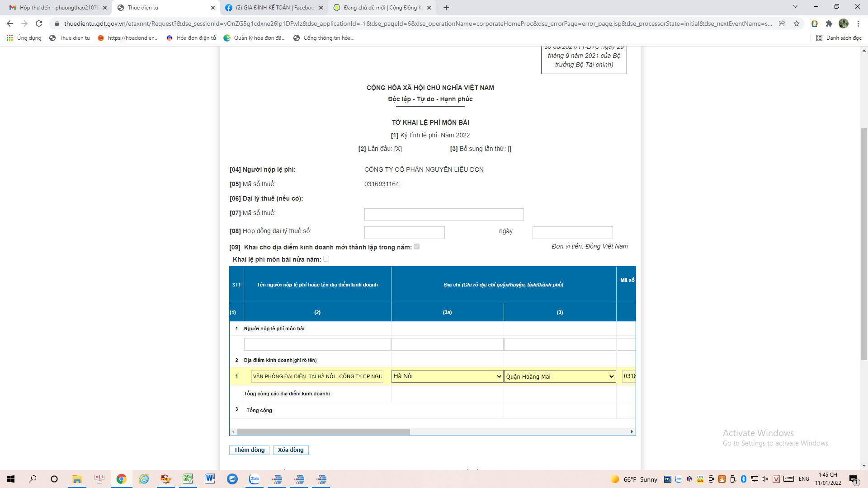This screenshot has height=488, width=868.
Task: Click the tax agent Mã số thuế field
Action: [443, 215]
